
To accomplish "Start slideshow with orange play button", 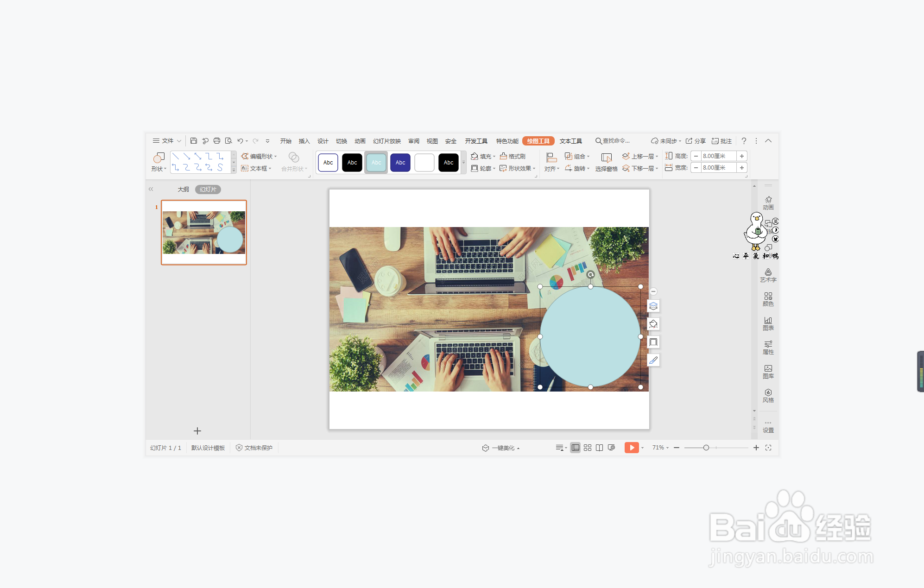I will coord(631,448).
